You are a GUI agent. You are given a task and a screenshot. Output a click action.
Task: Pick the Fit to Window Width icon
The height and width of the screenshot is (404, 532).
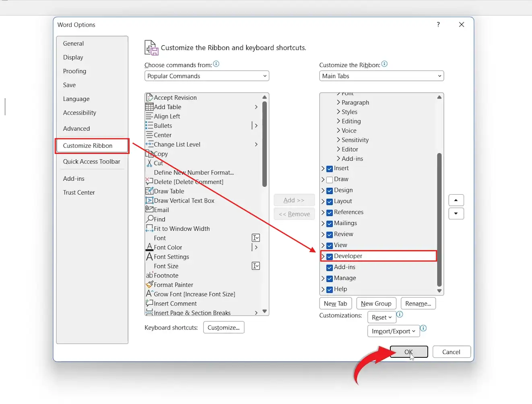point(149,228)
